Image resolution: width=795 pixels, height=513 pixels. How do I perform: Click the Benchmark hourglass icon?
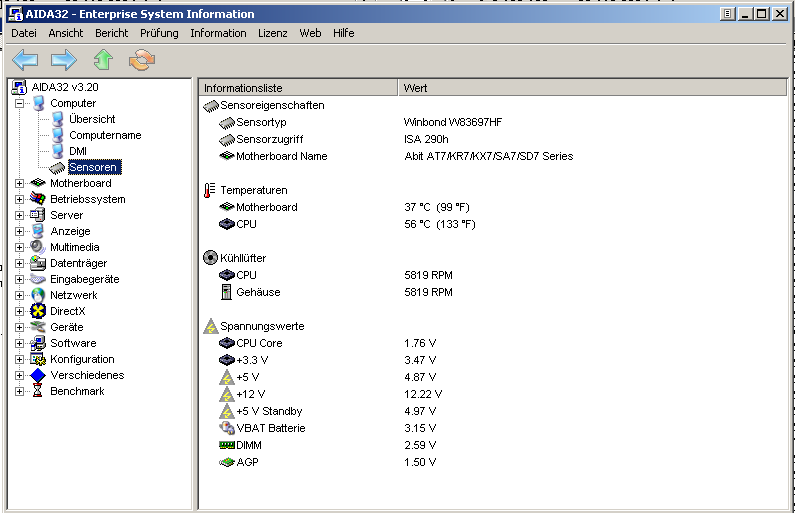coord(38,391)
